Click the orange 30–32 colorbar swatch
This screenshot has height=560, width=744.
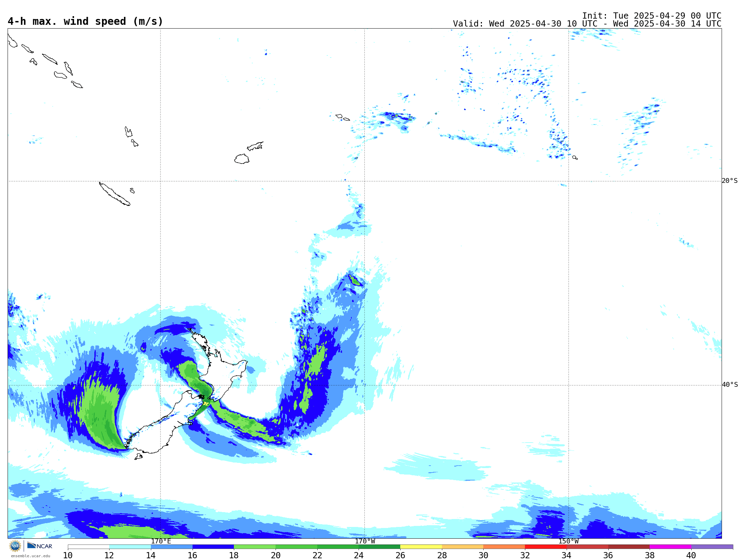click(x=504, y=547)
